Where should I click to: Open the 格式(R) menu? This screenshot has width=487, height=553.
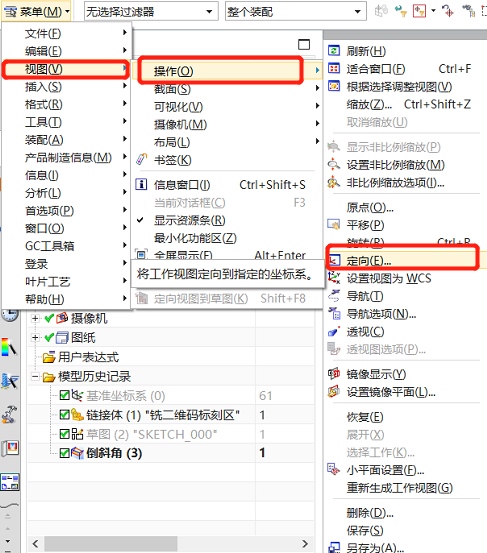[67, 104]
